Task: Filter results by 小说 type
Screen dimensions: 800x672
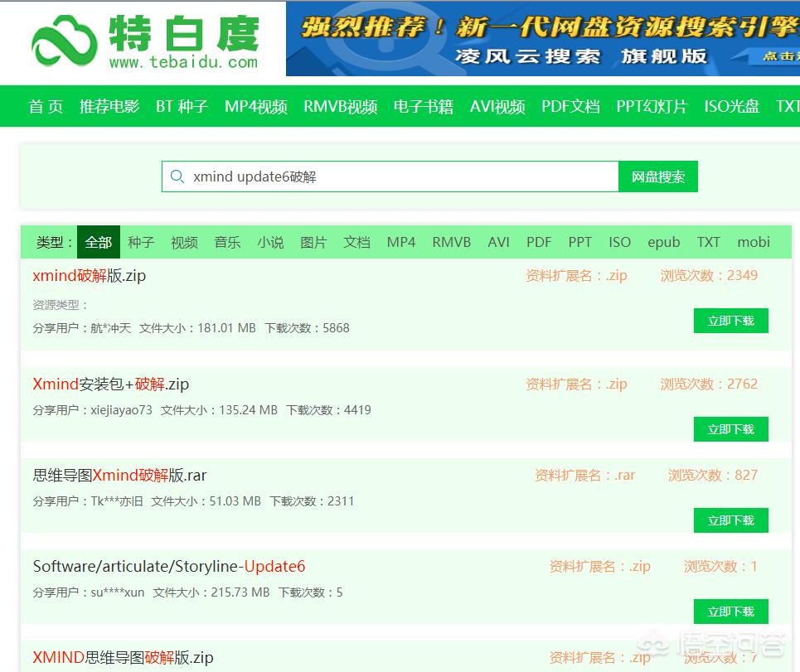Action: pyautogui.click(x=270, y=242)
